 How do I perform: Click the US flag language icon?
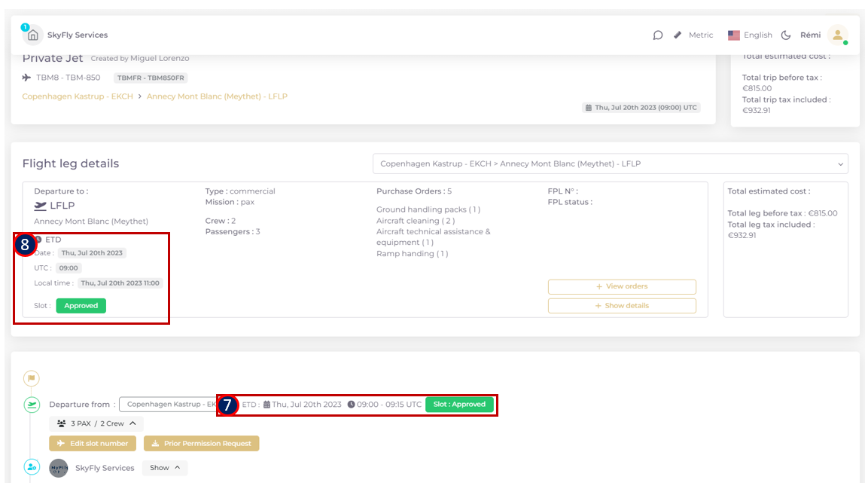(734, 35)
